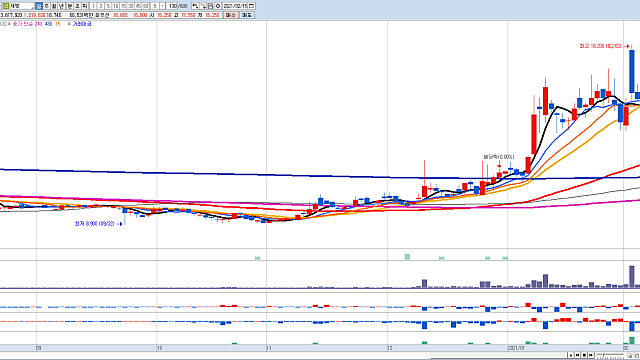The height and width of the screenshot is (360, 640).
Task: Click the 2021/01 label on time axis
Action: (516, 348)
